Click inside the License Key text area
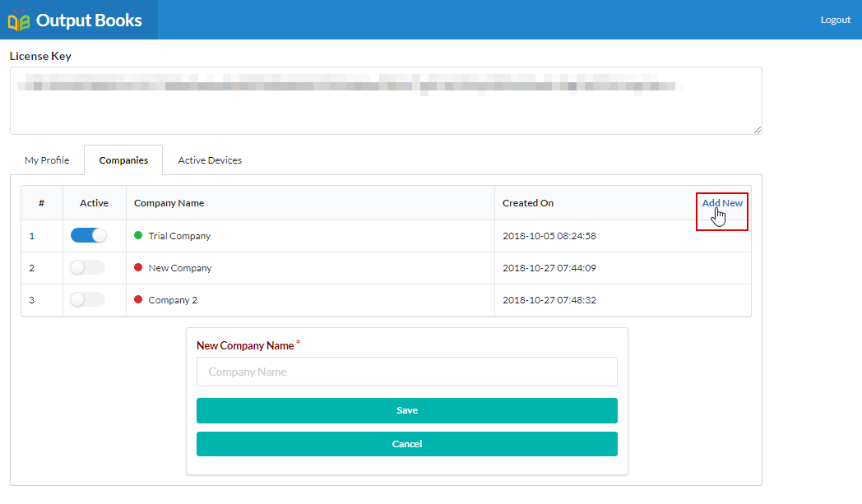This screenshot has height=504, width=862. (x=386, y=100)
